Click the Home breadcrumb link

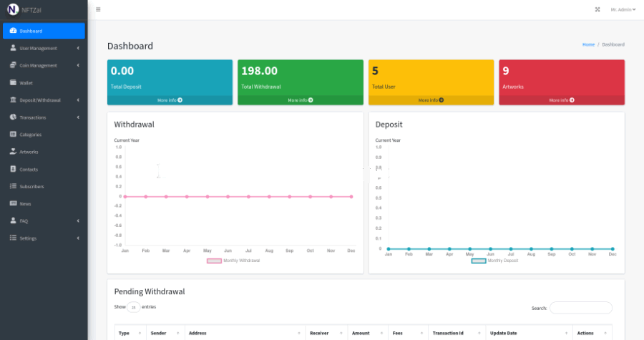588,44
